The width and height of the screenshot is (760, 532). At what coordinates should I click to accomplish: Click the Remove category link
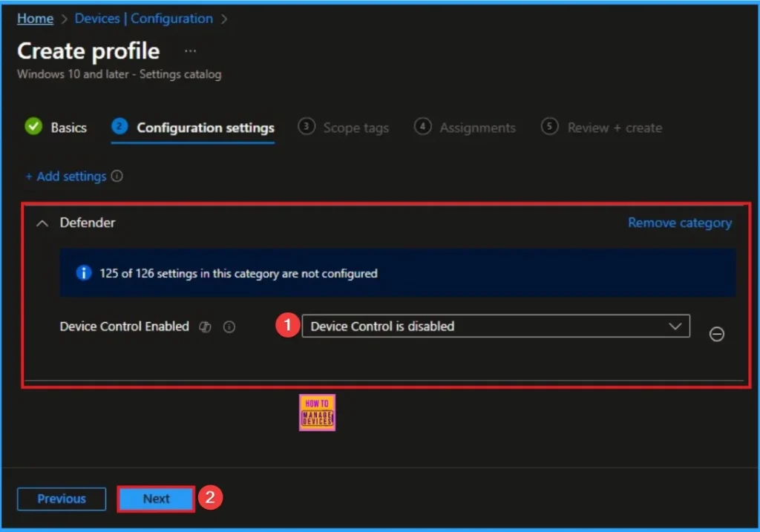[679, 223]
